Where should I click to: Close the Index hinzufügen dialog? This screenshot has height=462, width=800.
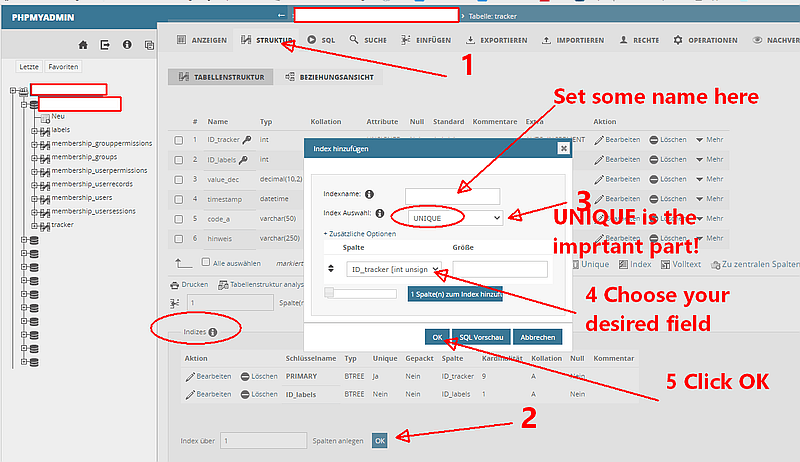coord(563,148)
